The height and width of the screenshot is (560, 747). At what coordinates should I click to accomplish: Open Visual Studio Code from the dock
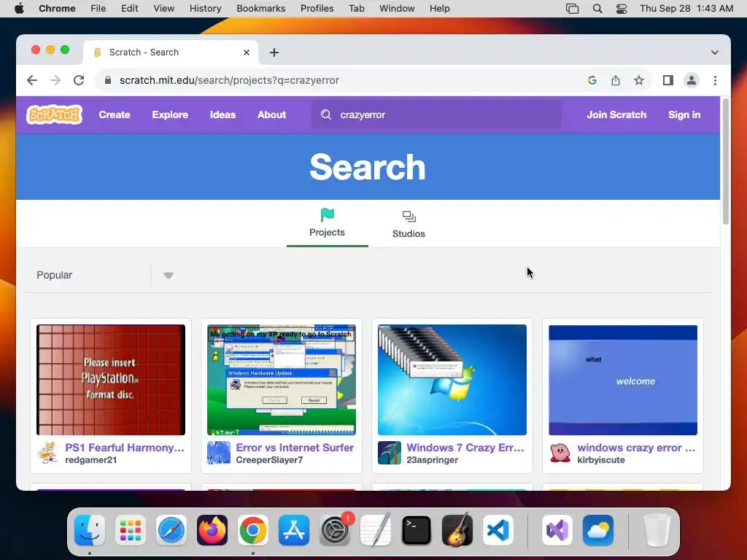coord(498,531)
